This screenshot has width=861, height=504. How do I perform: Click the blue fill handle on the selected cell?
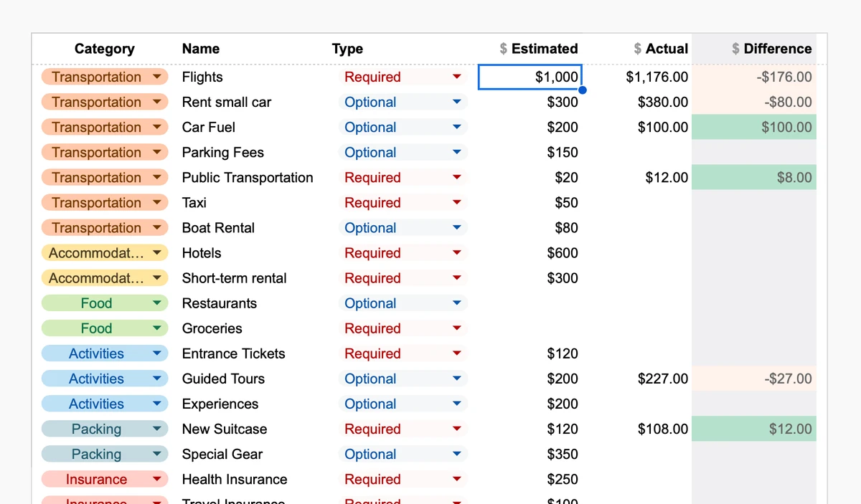583,90
